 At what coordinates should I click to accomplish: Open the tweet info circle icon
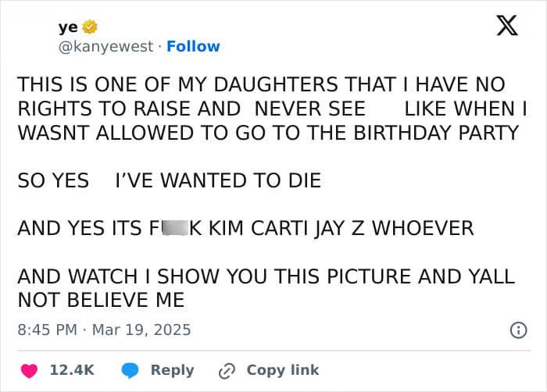pos(517,330)
